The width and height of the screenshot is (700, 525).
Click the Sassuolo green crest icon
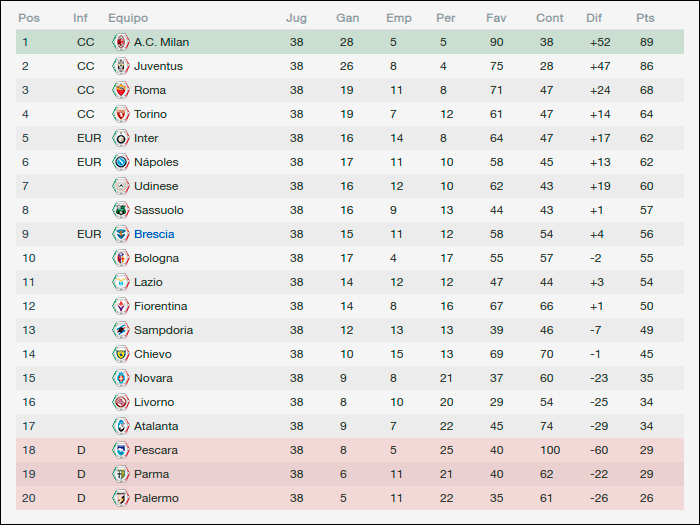pos(121,210)
